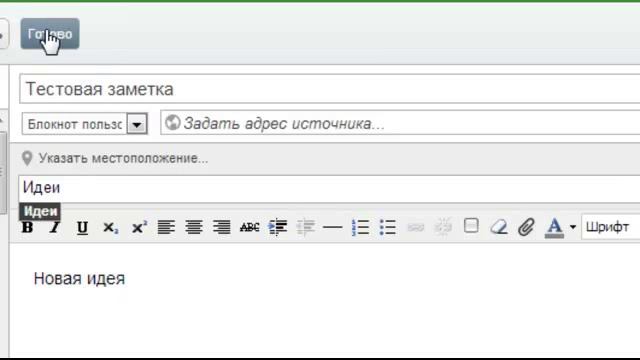
Task: Increase text indent
Action: [278, 227]
